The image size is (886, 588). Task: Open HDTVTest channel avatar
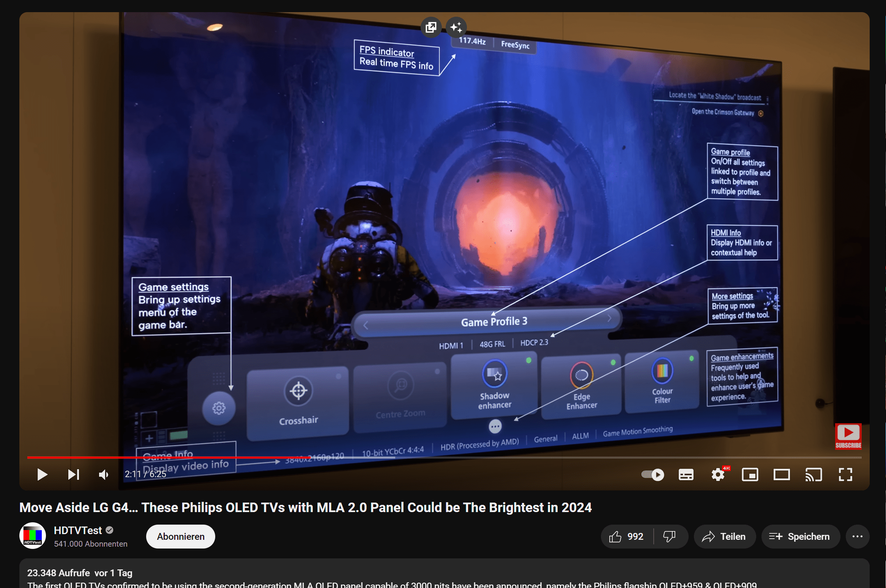(33, 536)
